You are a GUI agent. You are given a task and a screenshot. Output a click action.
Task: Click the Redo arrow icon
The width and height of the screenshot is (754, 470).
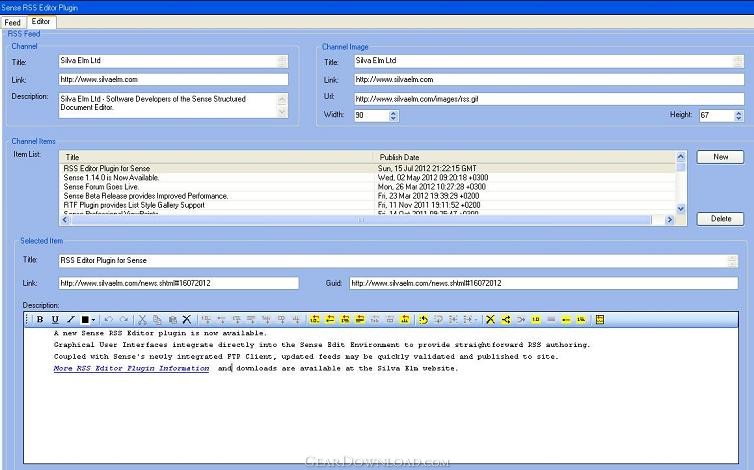click(124, 319)
